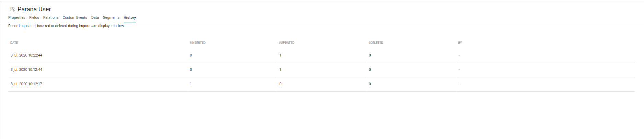Screen dimensions: 644x139
Task: Select the 3 jul. 2020 10:22:44 history row
Action: pos(26,55)
